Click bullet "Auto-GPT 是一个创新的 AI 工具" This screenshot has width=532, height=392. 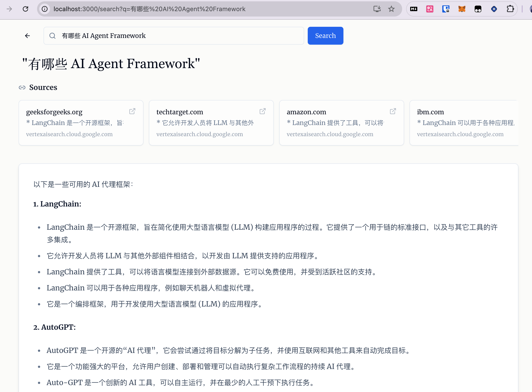tap(181, 382)
